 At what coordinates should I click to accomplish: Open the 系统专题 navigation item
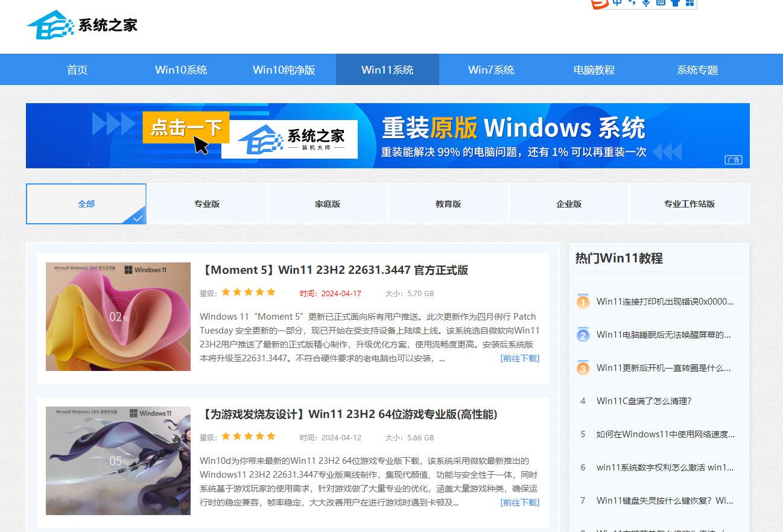coord(697,70)
